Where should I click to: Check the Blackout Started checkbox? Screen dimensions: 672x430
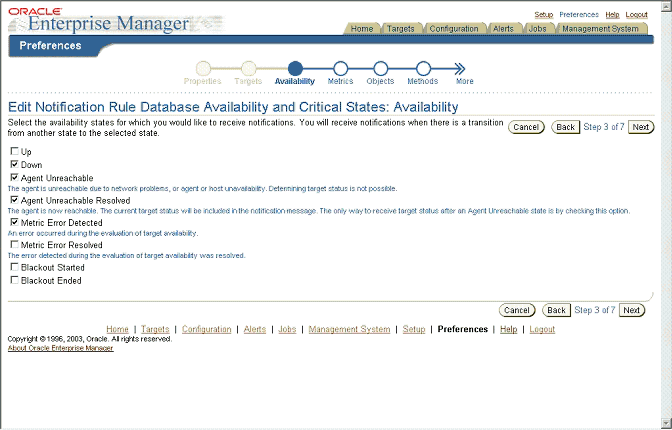(14, 267)
